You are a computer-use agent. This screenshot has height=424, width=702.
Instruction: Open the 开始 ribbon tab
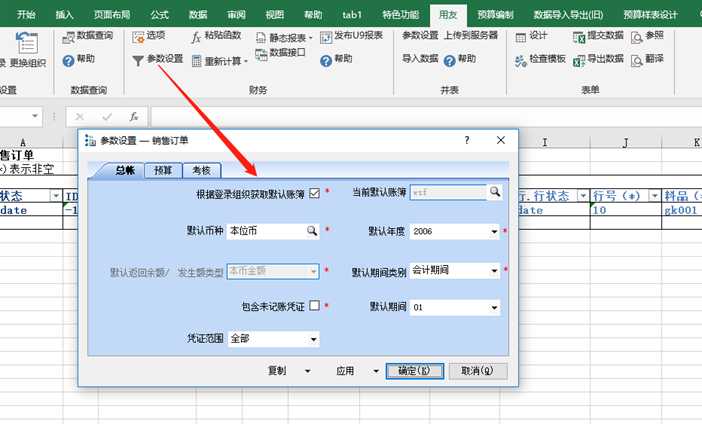click(x=26, y=15)
